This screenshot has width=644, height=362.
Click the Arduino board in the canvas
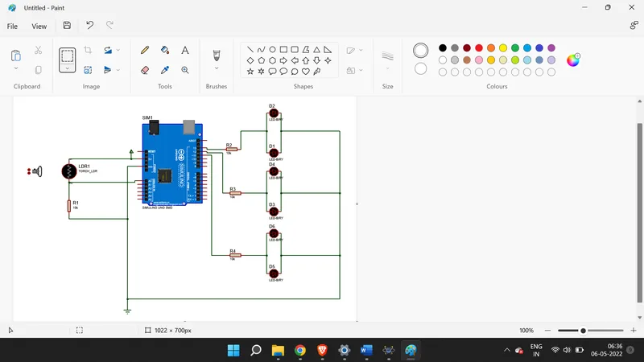click(172, 164)
